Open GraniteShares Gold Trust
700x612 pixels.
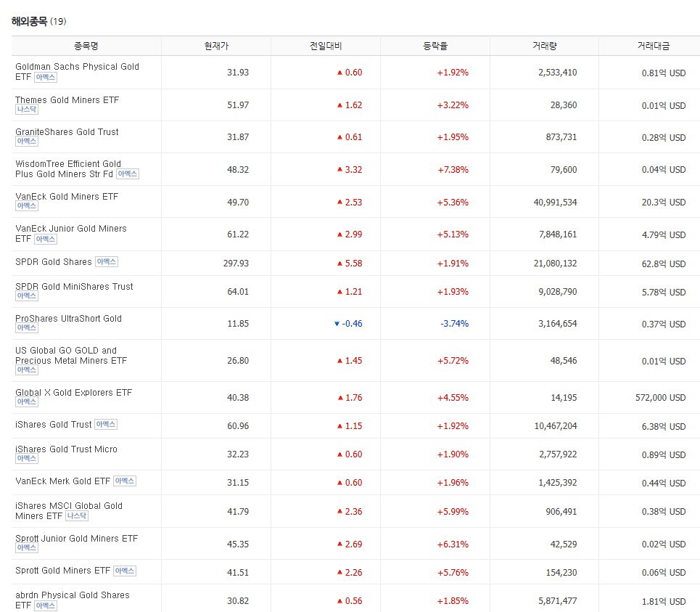click(67, 132)
